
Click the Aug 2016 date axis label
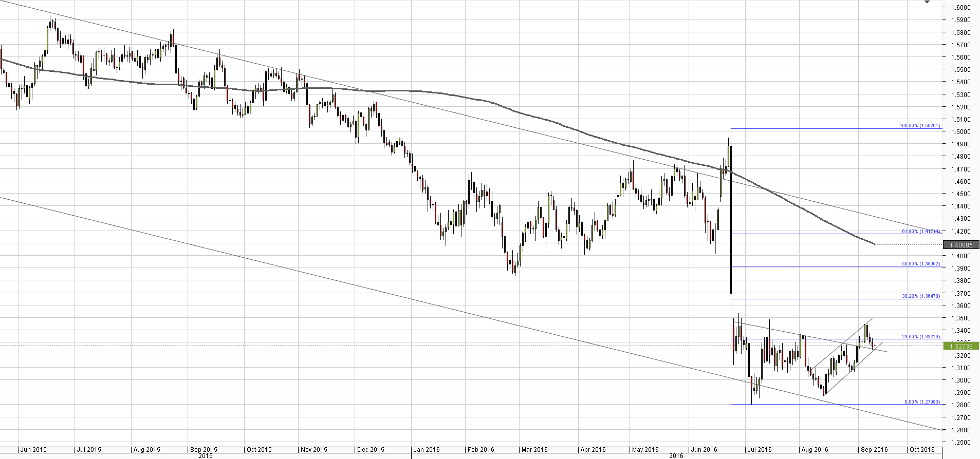point(815,450)
